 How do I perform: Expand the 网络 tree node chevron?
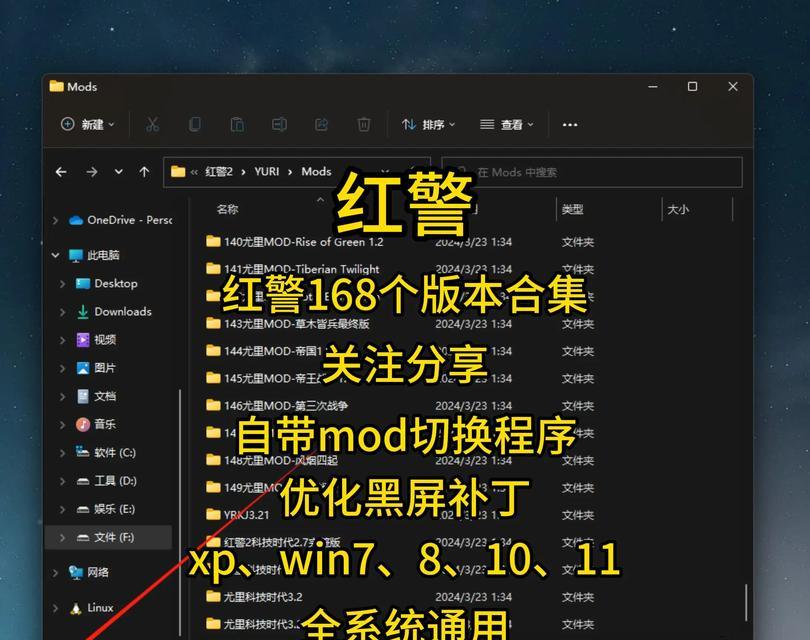tap(55, 572)
